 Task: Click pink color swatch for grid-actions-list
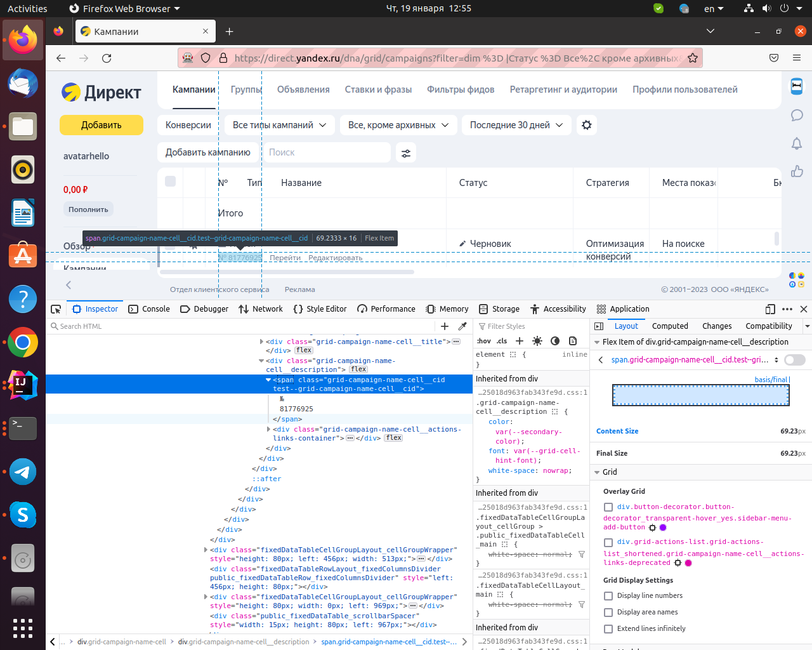688,563
